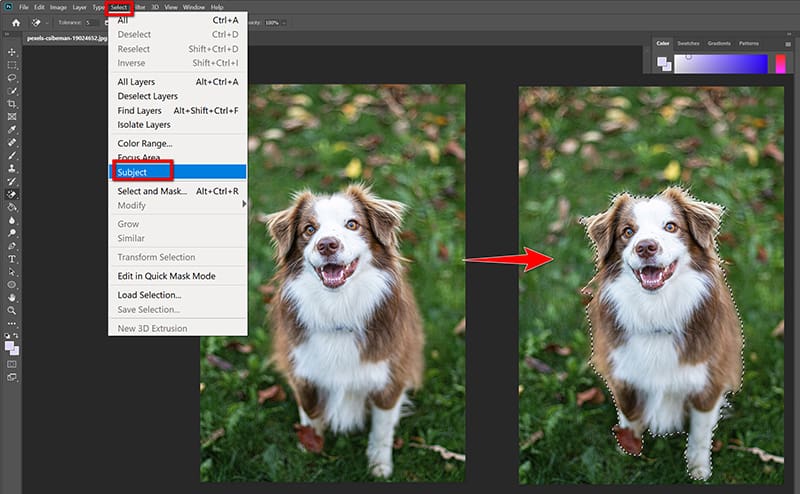Expand the Modify submenu arrow

tap(244, 205)
